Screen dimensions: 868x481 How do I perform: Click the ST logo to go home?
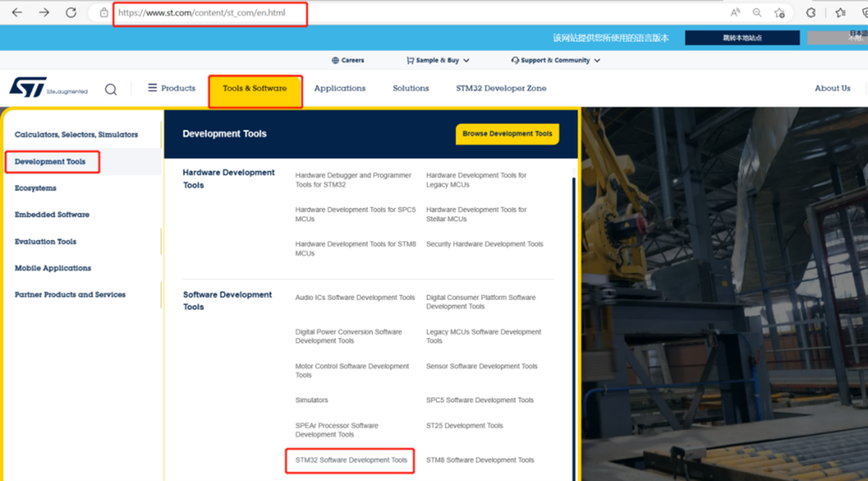pyautogui.click(x=28, y=88)
